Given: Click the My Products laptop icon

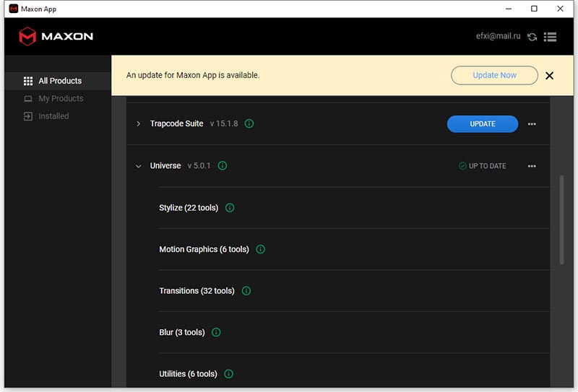Looking at the screenshot, I should [x=28, y=99].
